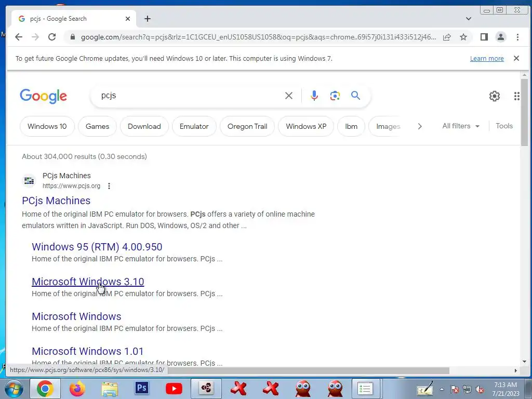
Task: Click the vertical scrollbar thumb
Action: (524, 113)
